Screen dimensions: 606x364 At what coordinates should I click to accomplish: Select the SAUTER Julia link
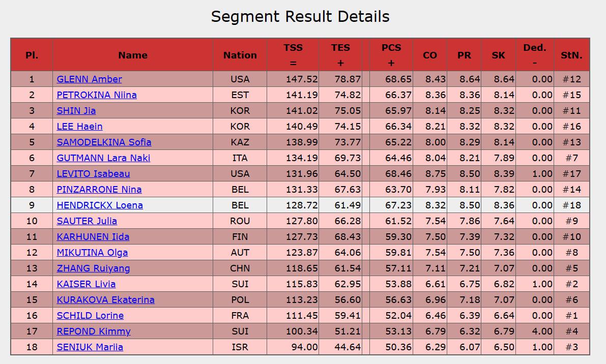coord(86,221)
